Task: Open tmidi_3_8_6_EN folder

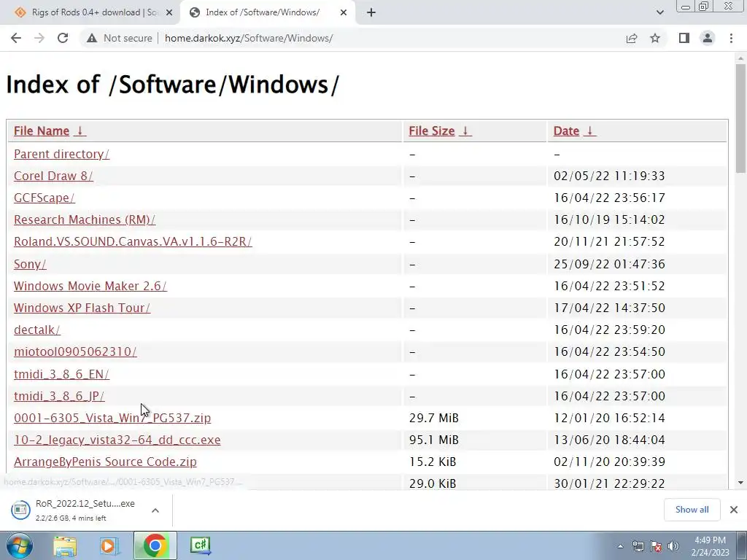Action: click(61, 374)
